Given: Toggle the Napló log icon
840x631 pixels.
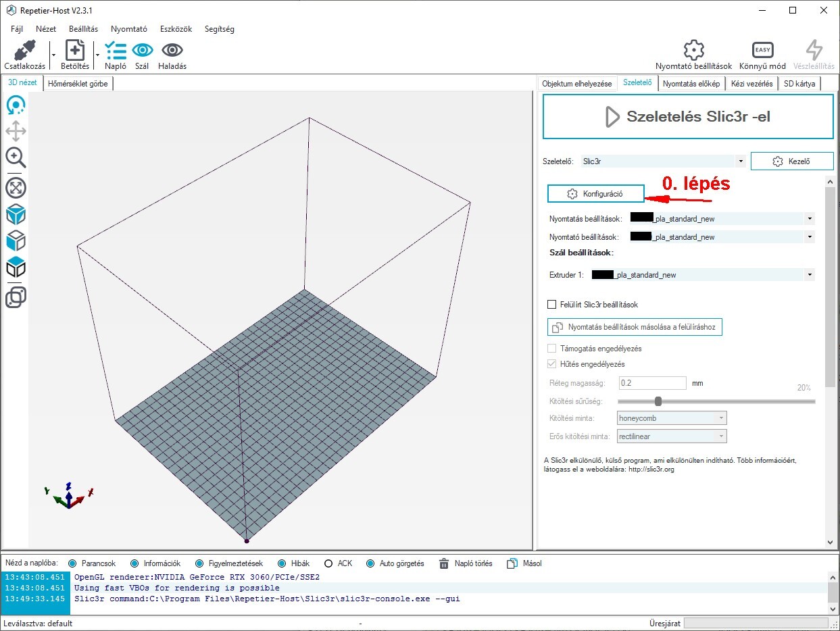Looking at the screenshot, I should point(116,50).
